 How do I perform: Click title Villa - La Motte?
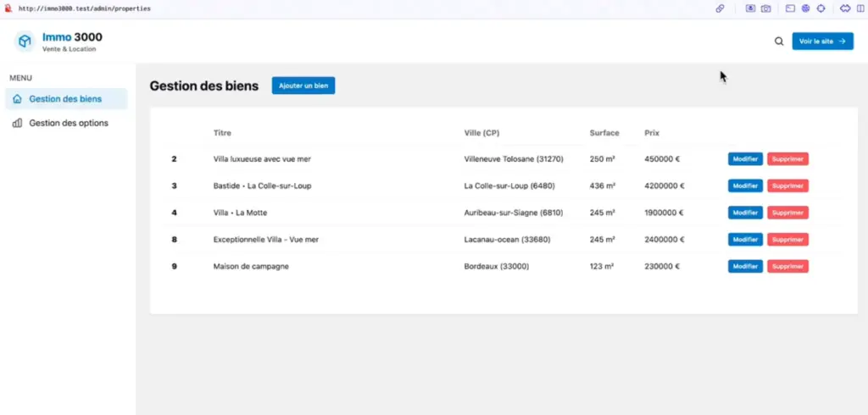pos(240,213)
